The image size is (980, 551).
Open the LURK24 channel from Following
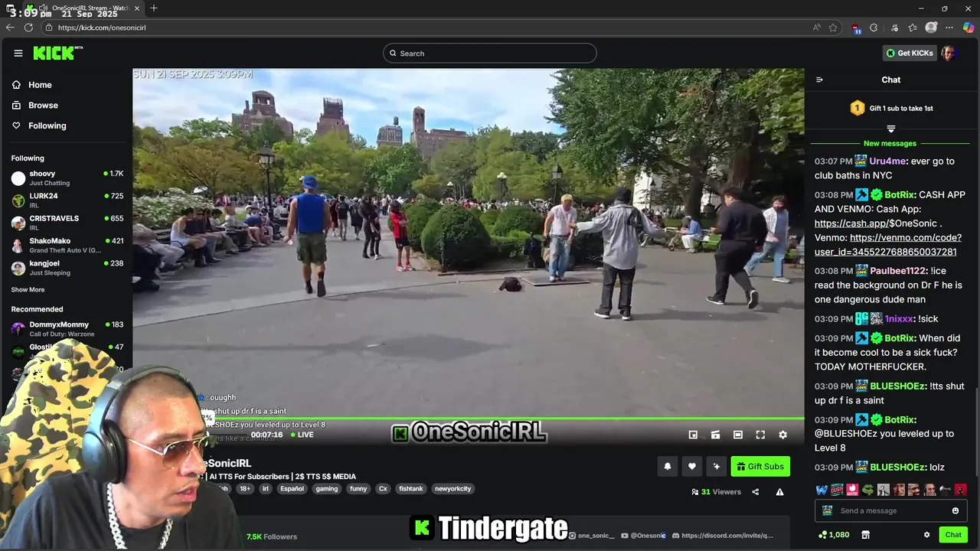click(x=67, y=201)
